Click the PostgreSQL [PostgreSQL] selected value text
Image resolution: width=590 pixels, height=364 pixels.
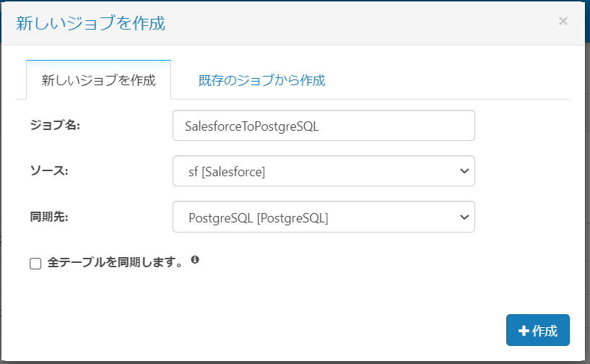pyautogui.click(x=258, y=217)
